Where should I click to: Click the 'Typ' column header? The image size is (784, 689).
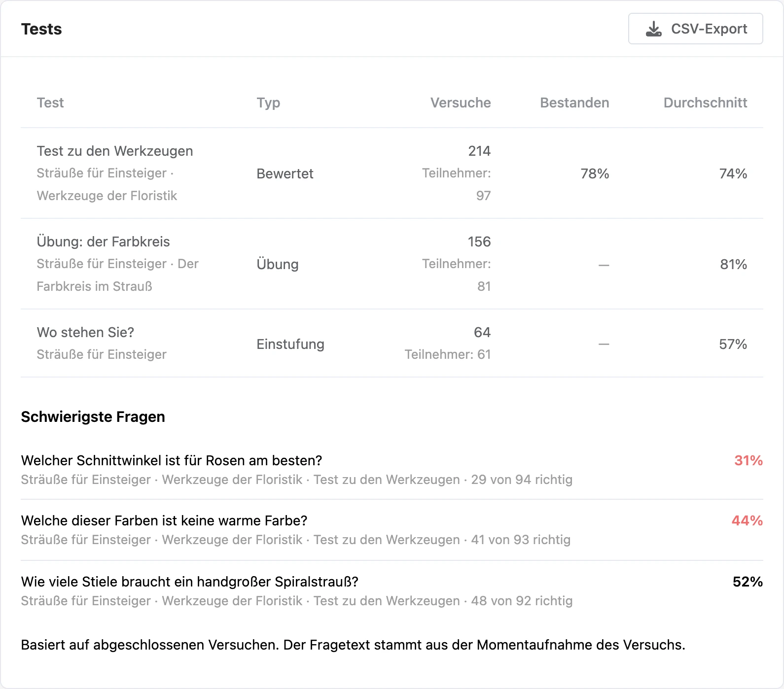(x=268, y=103)
